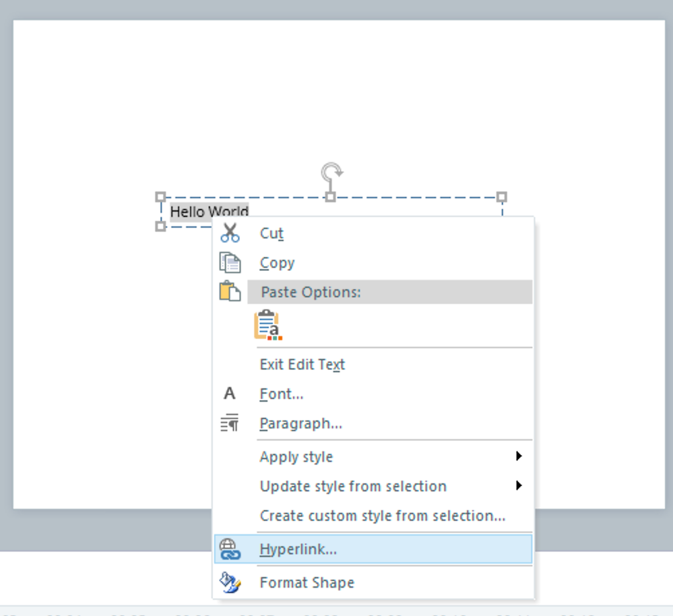Click the clipboard icon beside Paste Options
Viewport: 673px width, 616px height.
tap(230, 292)
